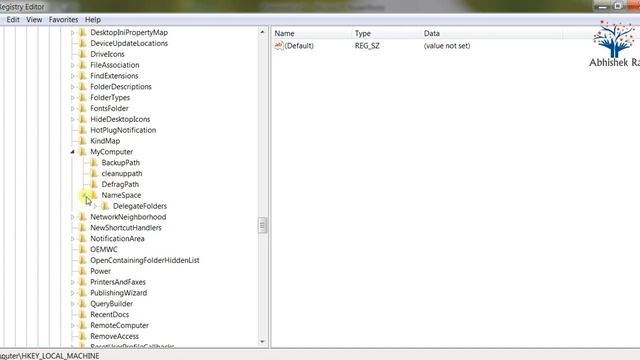
Task: Click the PrintersAndFaxes folder icon
Action: pyautogui.click(x=82, y=282)
